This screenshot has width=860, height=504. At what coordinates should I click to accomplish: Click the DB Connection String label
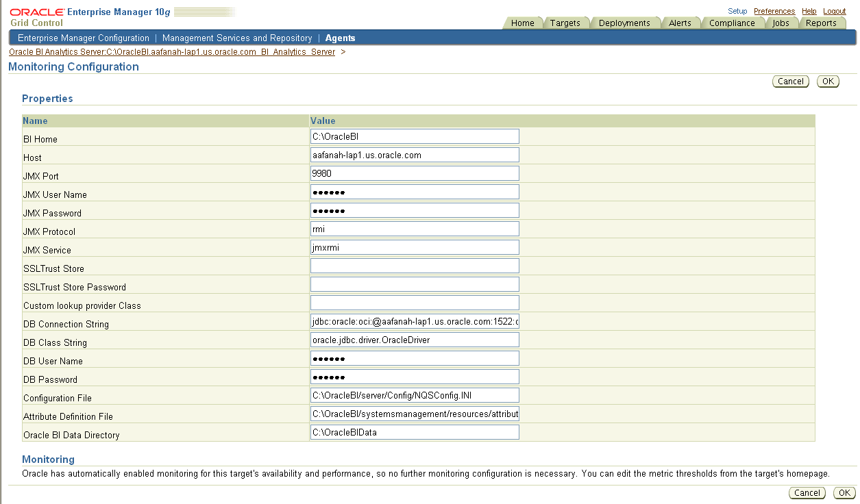coord(66,324)
